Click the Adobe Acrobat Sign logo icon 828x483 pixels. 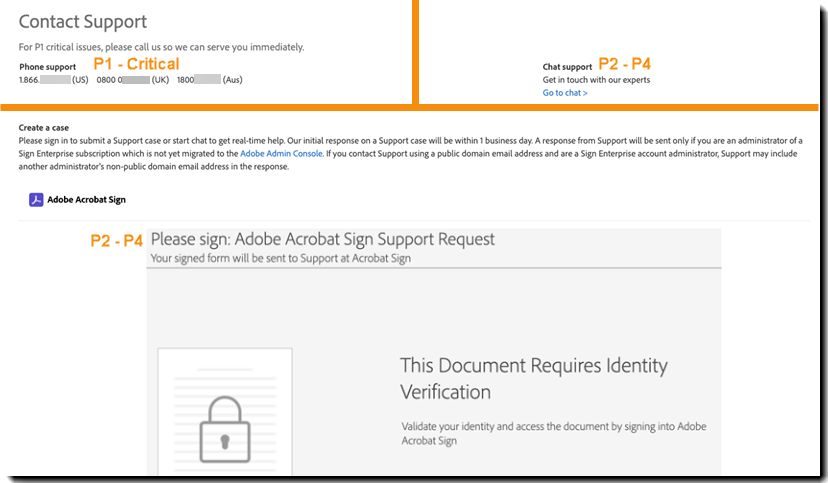pyautogui.click(x=36, y=200)
